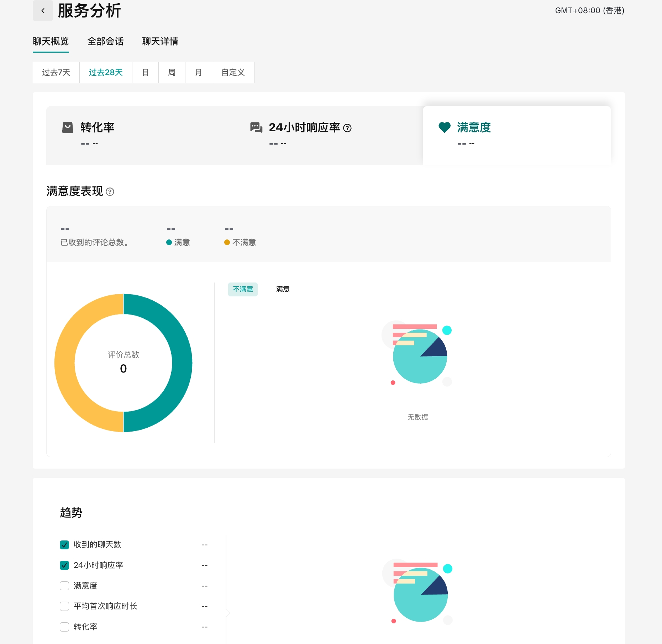Enable the 满意度 trend checkbox

[x=64, y=586]
